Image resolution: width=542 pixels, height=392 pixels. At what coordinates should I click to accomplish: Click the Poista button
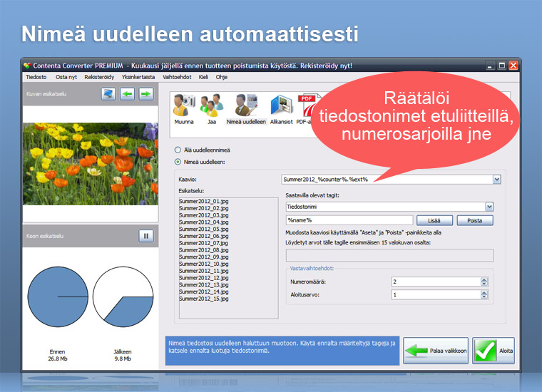474,220
